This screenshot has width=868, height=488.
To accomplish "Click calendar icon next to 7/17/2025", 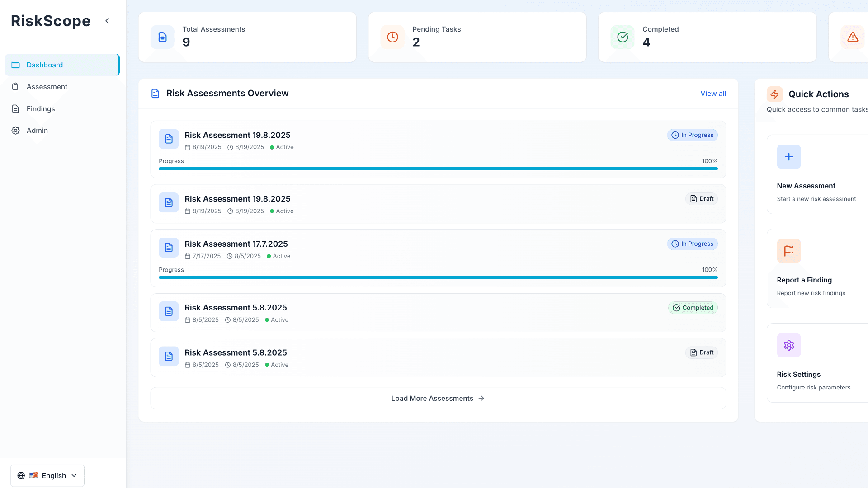I will click(x=188, y=256).
